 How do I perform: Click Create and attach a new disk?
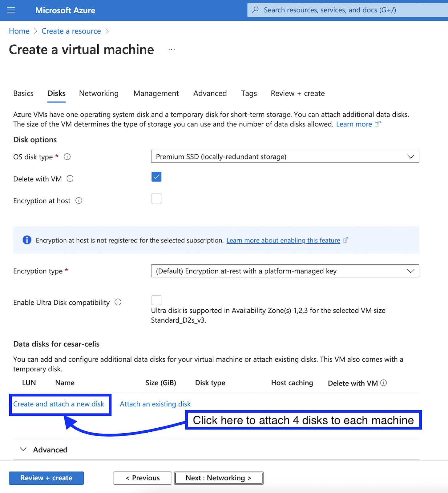(59, 404)
